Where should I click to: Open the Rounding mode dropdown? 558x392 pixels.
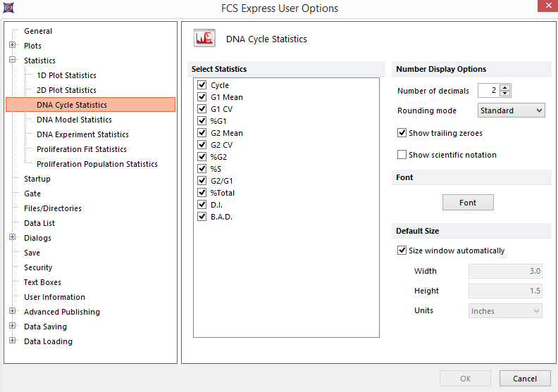click(x=511, y=110)
